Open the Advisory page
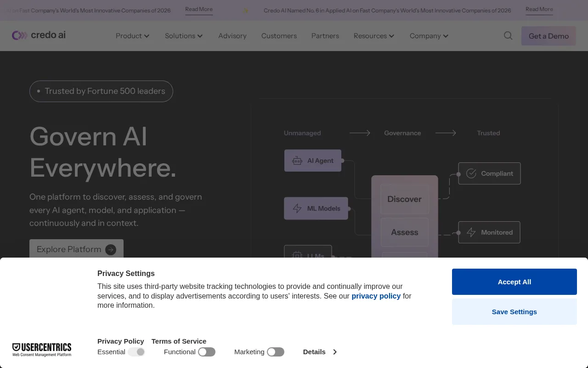Viewport: 588px width, 368px height. [232, 35]
